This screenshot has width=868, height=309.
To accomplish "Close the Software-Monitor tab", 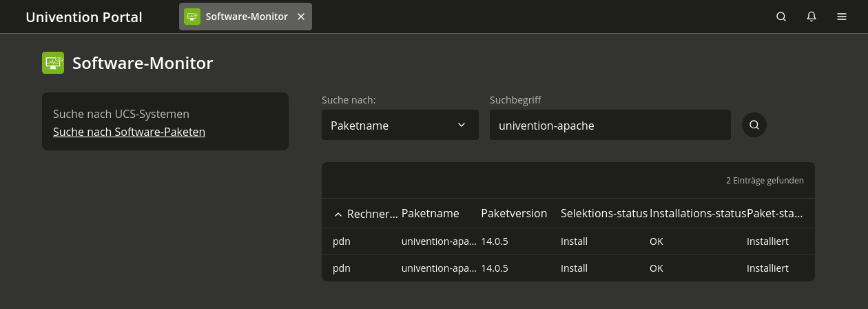I will coord(300,17).
